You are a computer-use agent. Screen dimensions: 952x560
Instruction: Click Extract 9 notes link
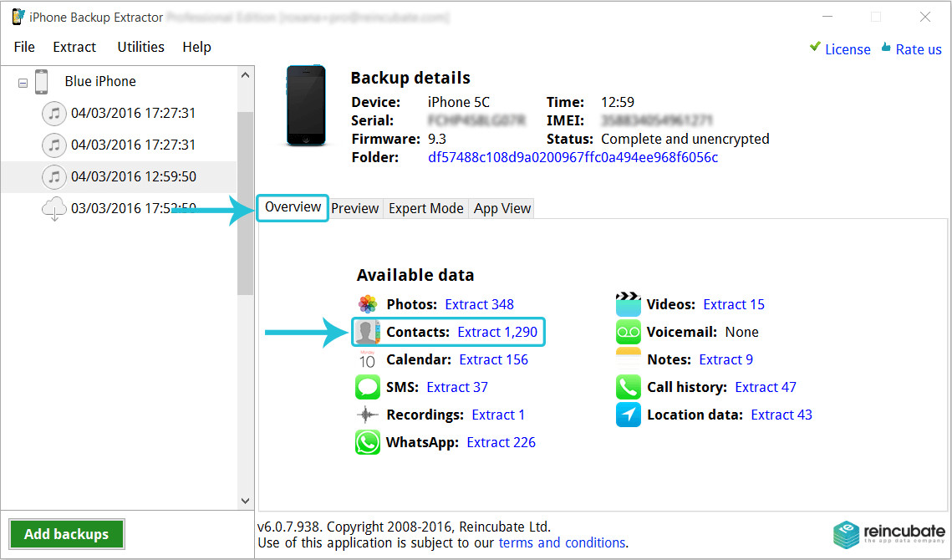pyautogui.click(x=725, y=359)
